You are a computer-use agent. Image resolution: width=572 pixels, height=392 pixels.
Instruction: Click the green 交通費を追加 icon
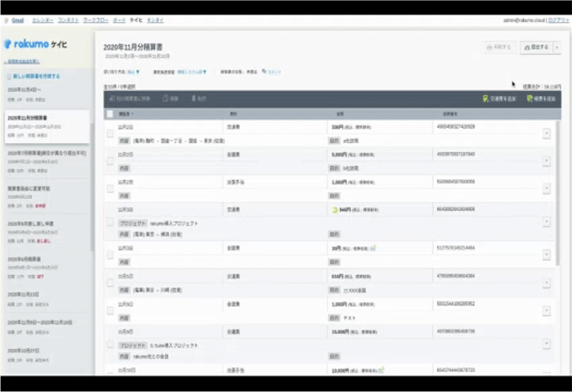pos(485,99)
